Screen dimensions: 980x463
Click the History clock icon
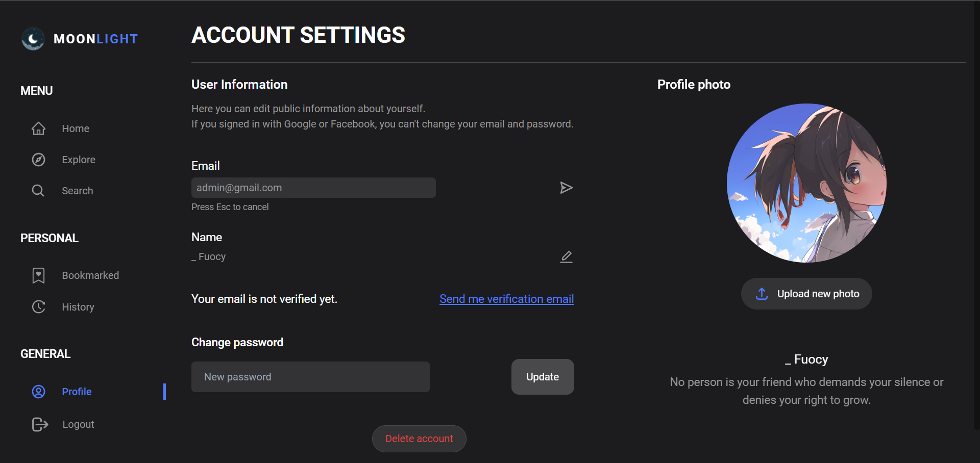tap(38, 307)
